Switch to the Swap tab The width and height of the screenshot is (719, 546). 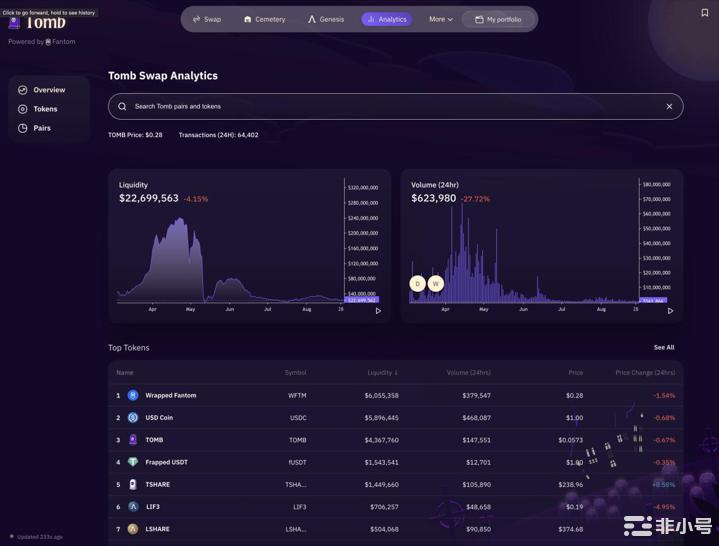206,19
